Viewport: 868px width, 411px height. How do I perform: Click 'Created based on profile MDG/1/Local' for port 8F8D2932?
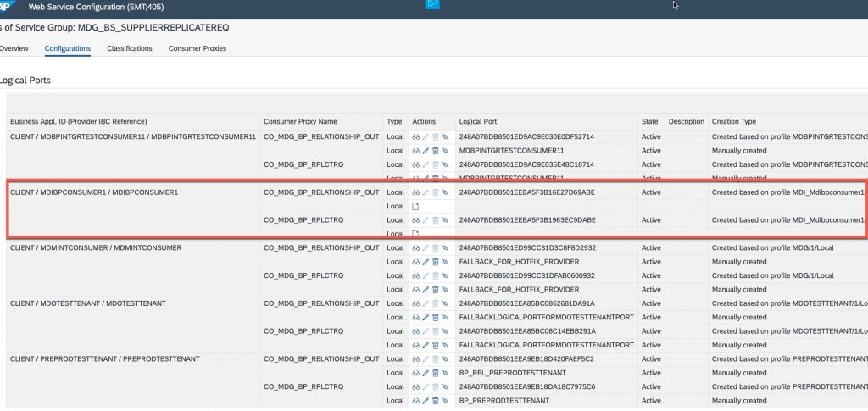(773, 247)
